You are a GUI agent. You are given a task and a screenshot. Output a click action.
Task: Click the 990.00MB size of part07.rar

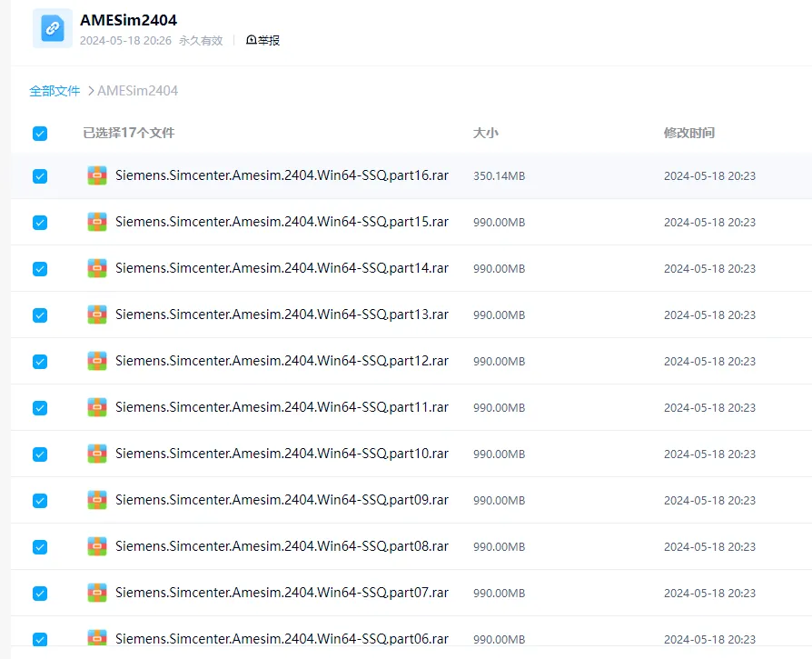500,594
